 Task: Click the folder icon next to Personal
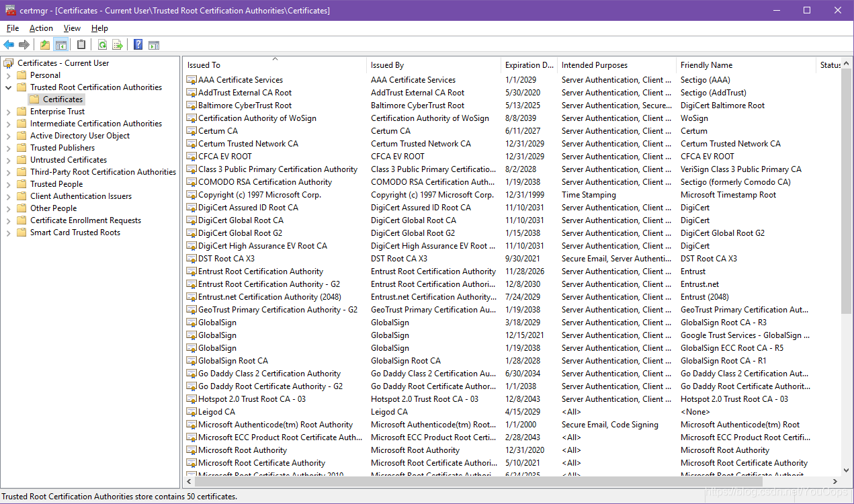22,75
